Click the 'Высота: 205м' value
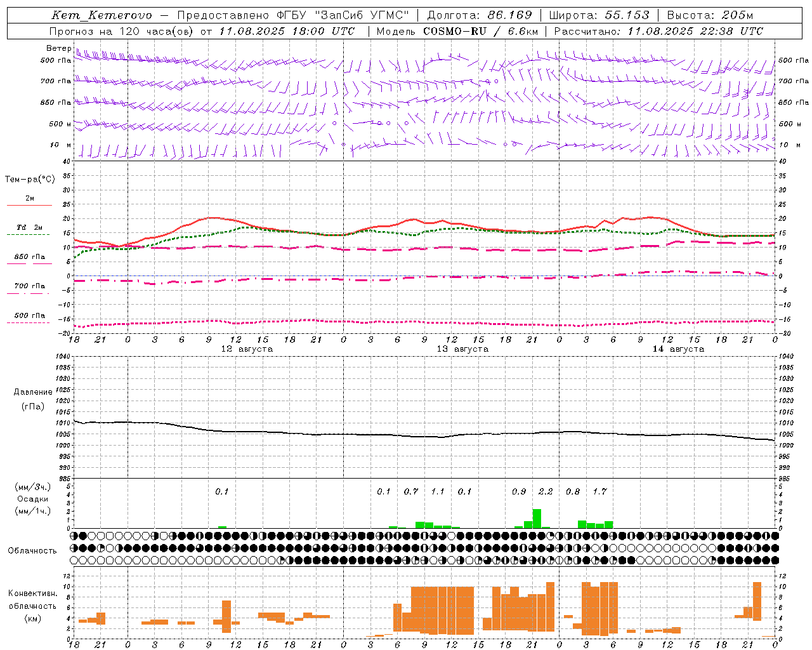 (710, 15)
